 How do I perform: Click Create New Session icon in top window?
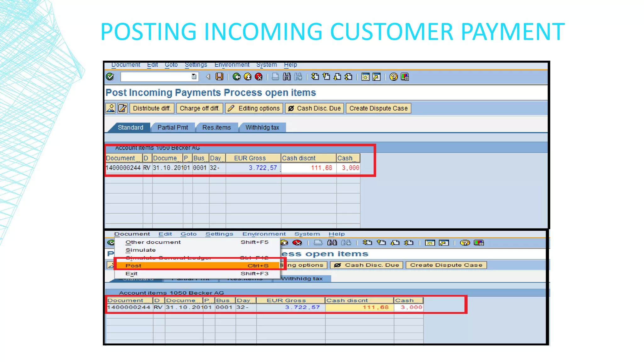365,77
